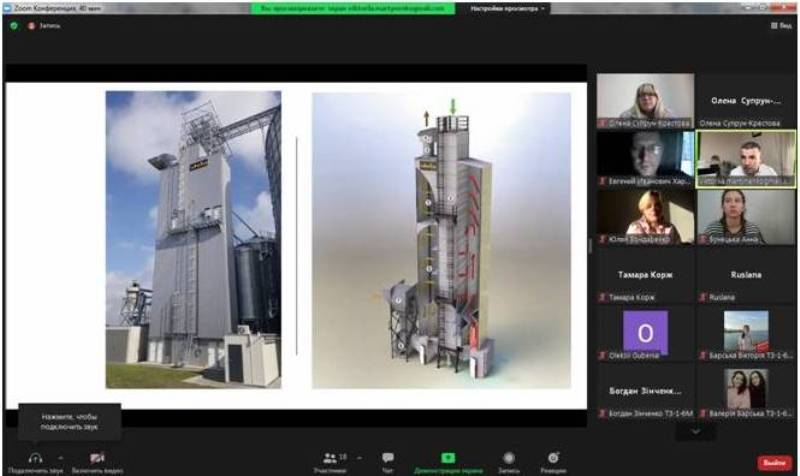Screen dimensions: 800x476
Task: Click the red recording indicator at top left
Action: (x=29, y=26)
